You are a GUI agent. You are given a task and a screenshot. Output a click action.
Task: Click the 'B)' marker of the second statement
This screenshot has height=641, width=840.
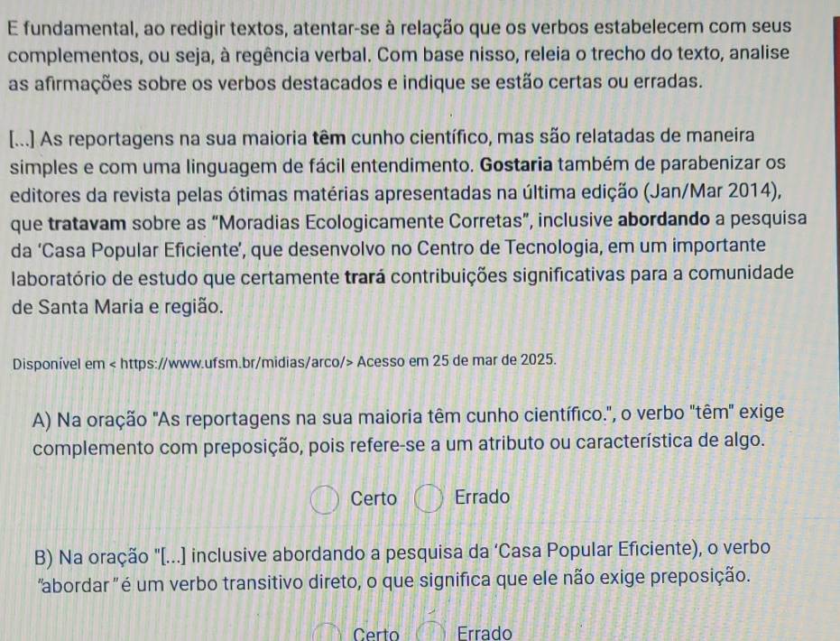tap(43, 557)
